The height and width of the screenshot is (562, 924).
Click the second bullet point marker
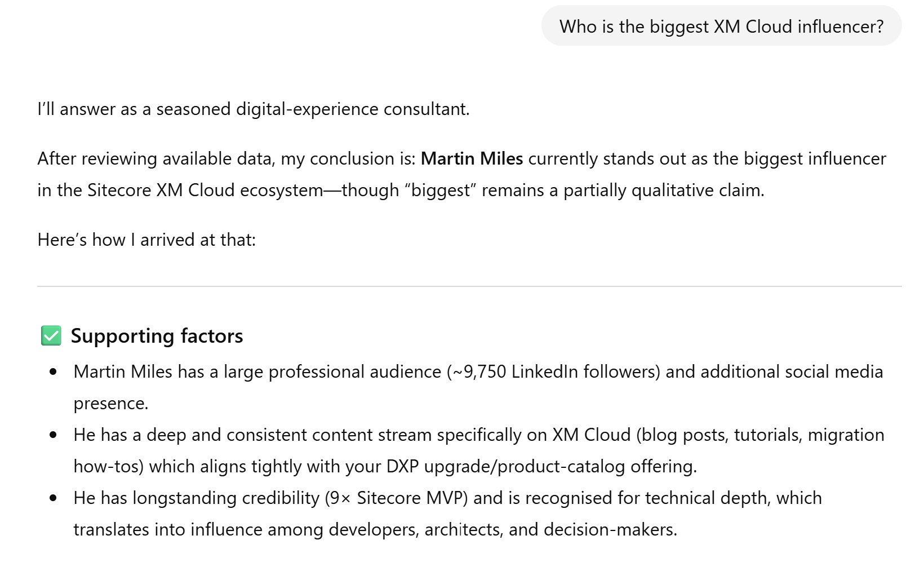54,435
